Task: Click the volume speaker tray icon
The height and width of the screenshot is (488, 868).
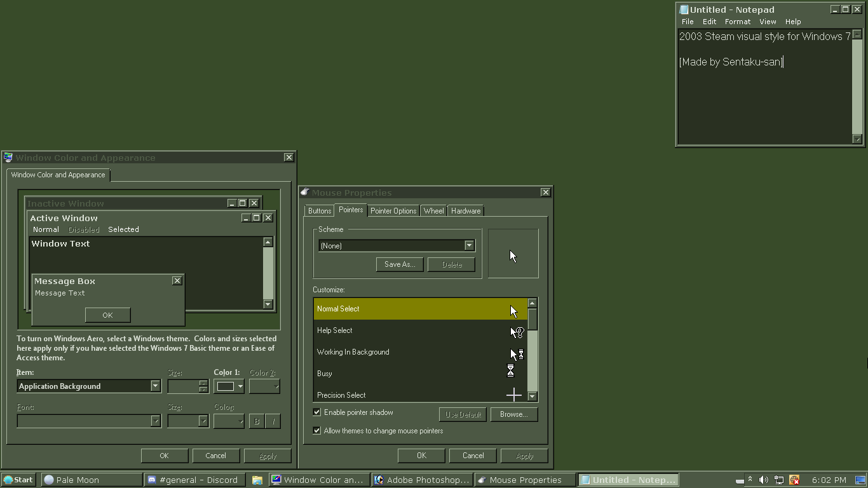Action: coord(764,480)
